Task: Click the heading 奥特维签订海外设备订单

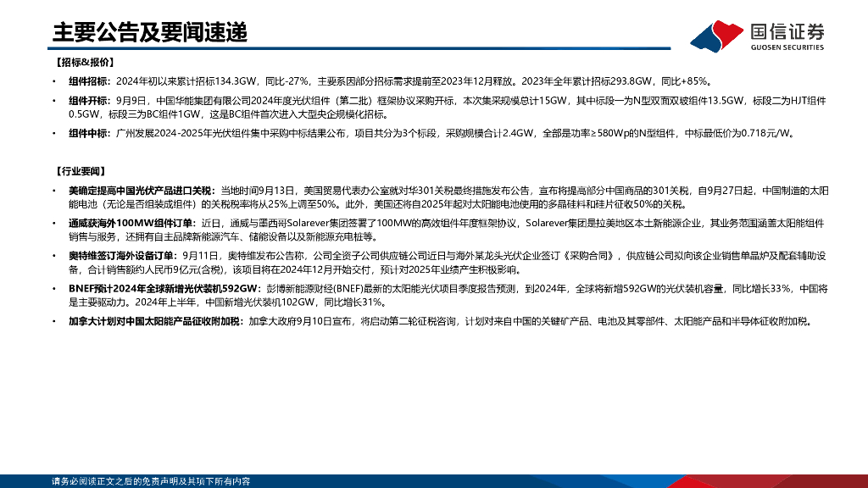Action: coord(121,256)
